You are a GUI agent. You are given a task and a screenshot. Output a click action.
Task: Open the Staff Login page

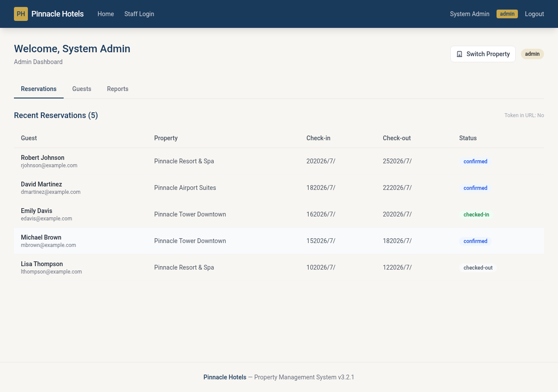point(139,14)
